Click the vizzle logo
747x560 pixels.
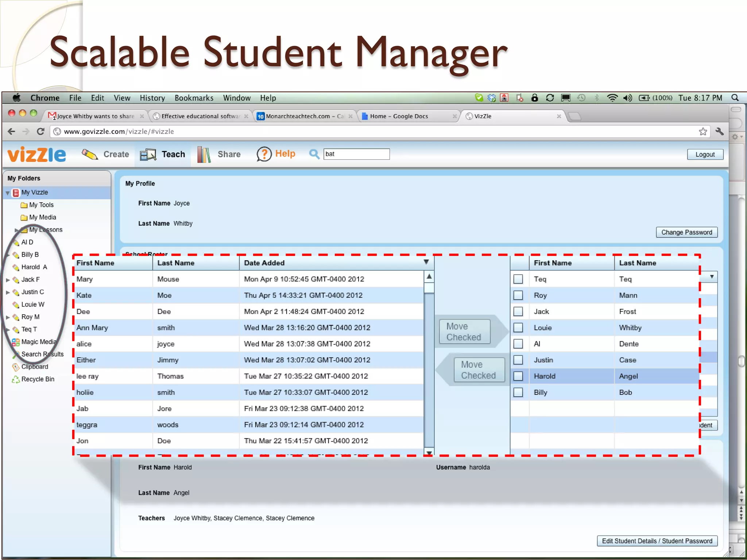tap(37, 155)
